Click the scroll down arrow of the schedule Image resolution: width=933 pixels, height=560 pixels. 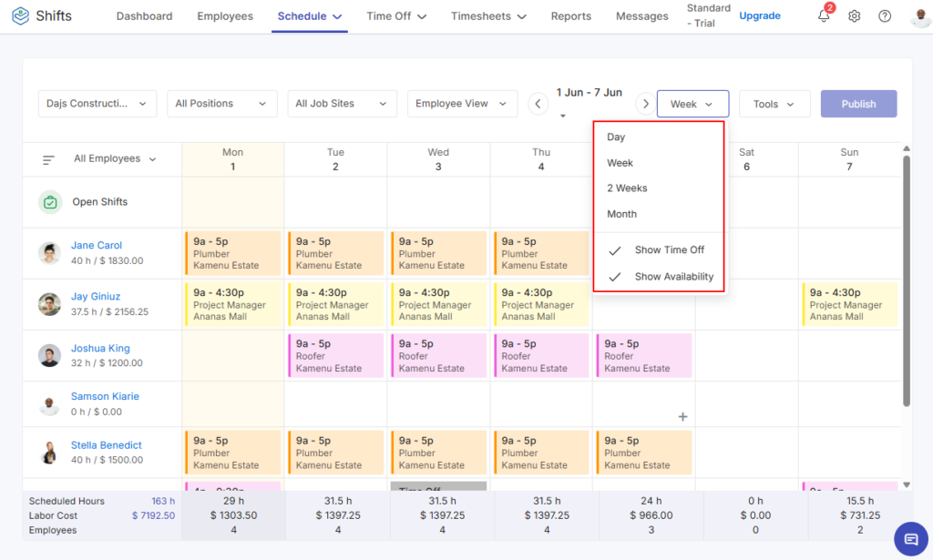point(907,485)
